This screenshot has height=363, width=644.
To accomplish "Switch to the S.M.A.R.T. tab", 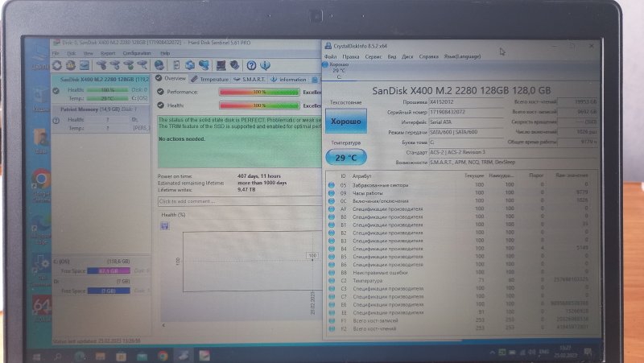I will tap(250, 79).
